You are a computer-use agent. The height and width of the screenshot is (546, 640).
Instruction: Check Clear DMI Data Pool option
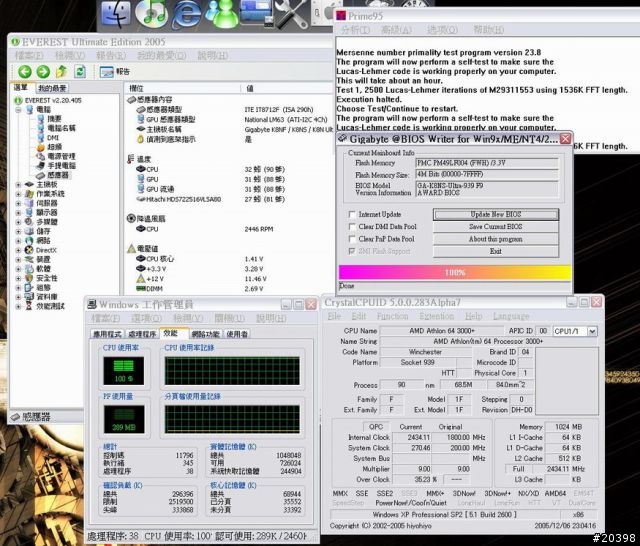tap(352, 226)
